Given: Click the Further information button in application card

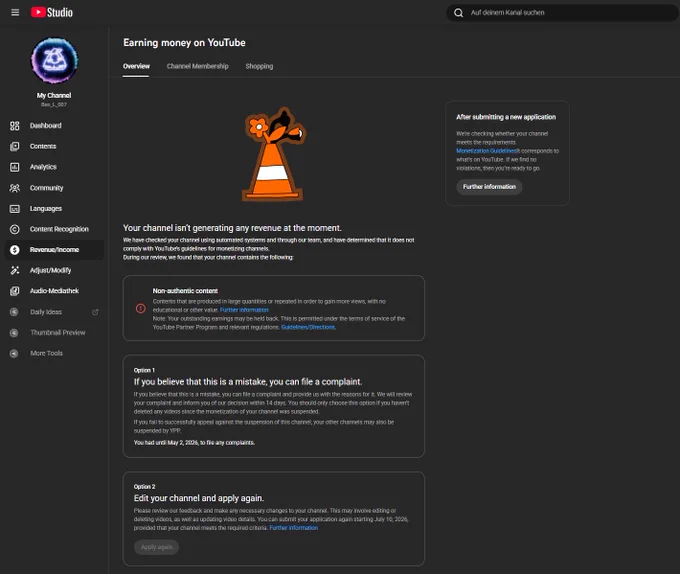Looking at the screenshot, I should point(489,187).
